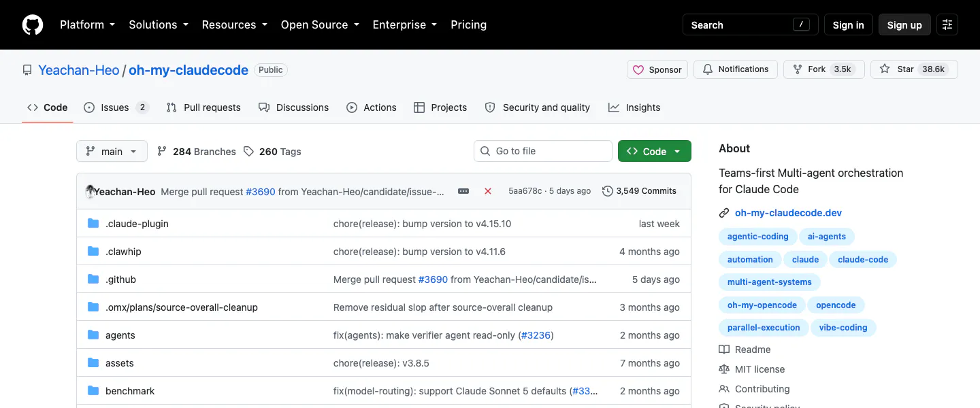Click the .clawhip folder icon
This screenshot has width=980, height=408.
coord(93,252)
